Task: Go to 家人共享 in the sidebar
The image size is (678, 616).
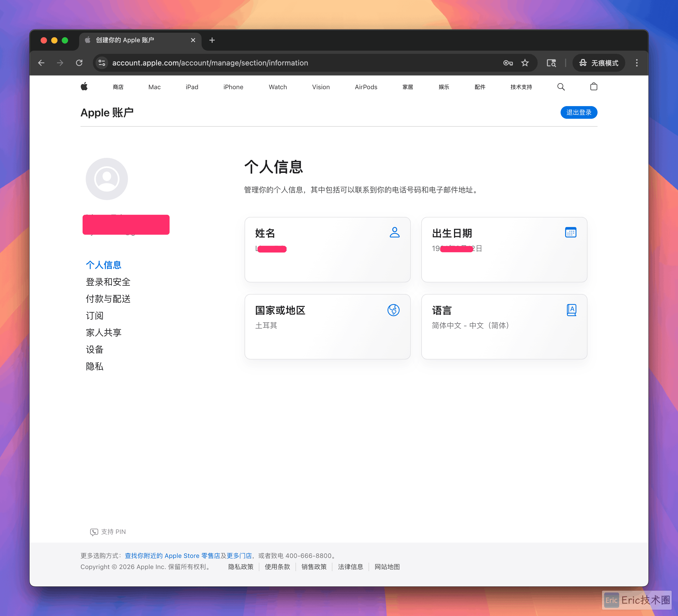Action: click(104, 332)
